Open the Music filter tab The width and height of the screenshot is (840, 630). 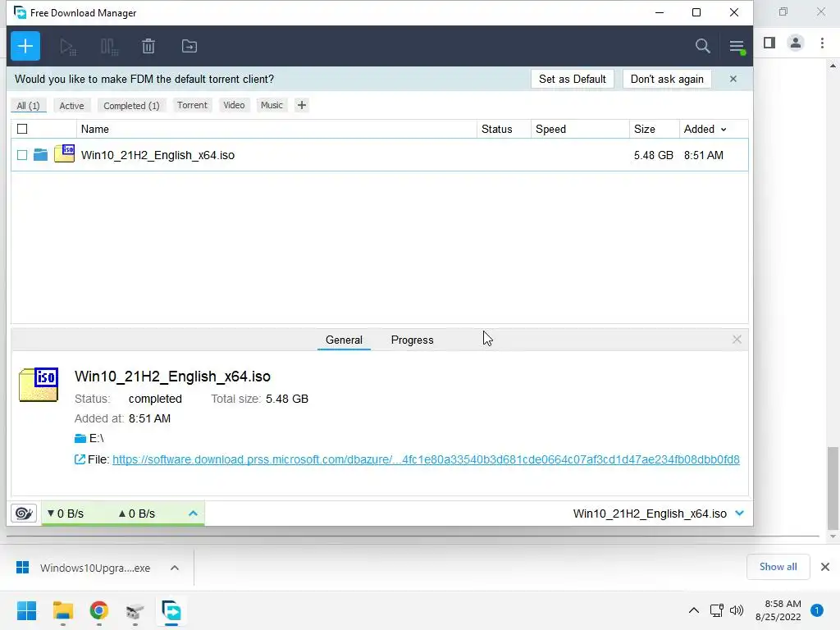click(272, 105)
